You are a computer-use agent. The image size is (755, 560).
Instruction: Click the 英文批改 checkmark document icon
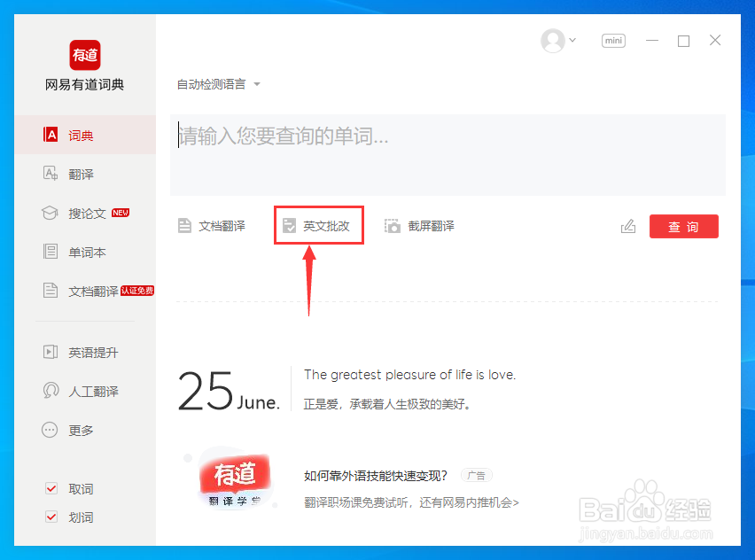pos(289,225)
